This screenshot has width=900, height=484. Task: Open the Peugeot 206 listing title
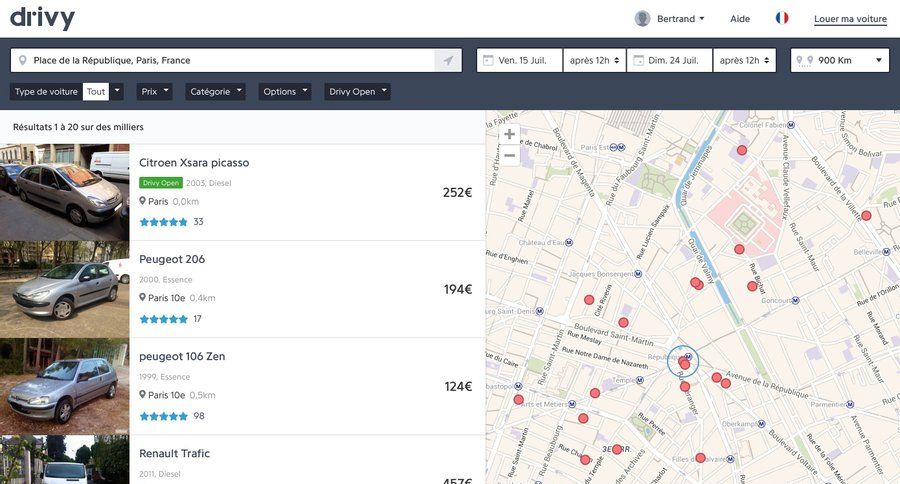[x=172, y=259]
